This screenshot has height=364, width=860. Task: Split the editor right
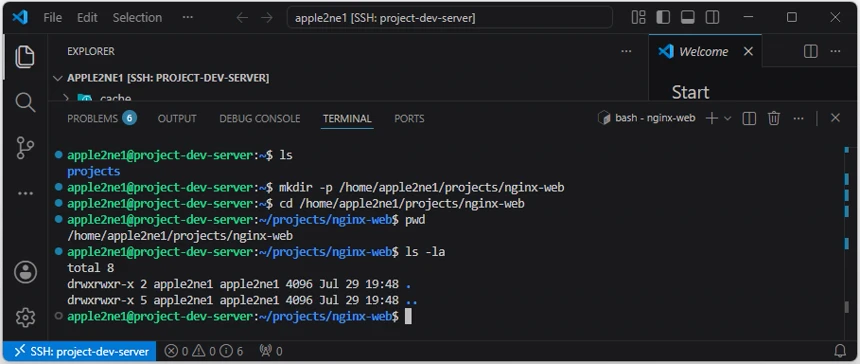pos(810,52)
